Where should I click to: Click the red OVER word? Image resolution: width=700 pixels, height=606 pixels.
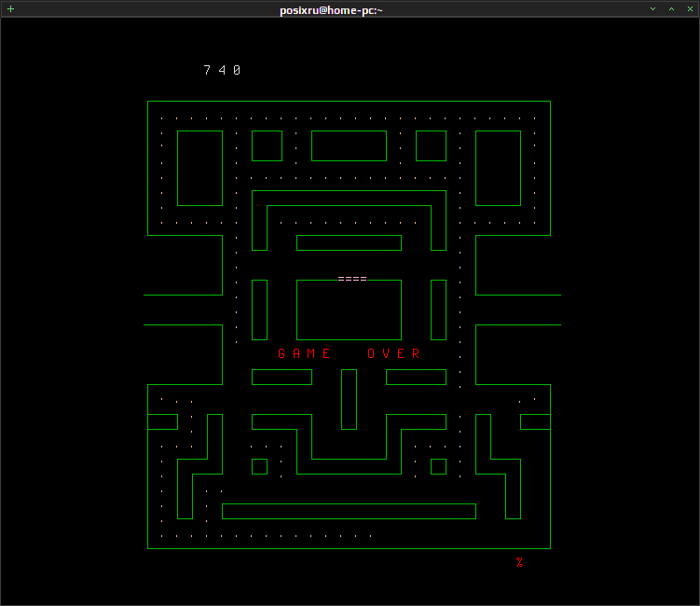click(x=393, y=353)
